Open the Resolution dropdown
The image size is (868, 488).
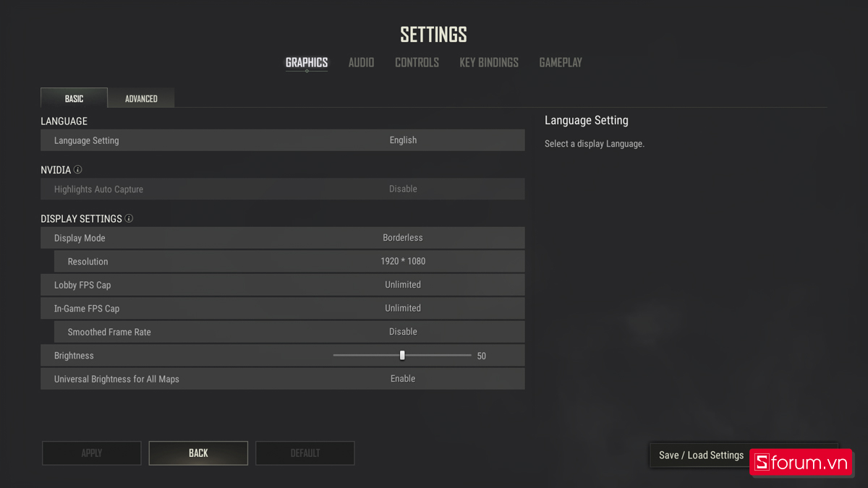point(403,261)
